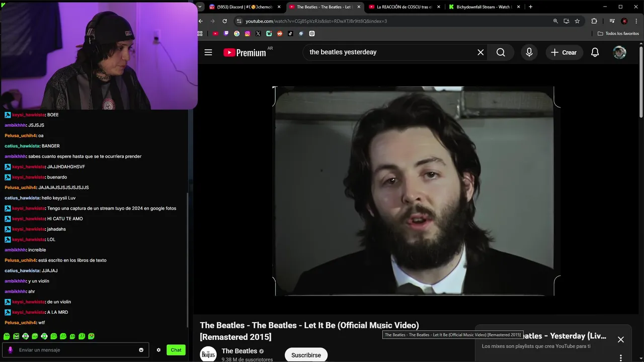The height and width of the screenshot is (362, 644).
Task: Open the YouTube hamburger guide menu
Action: pyautogui.click(x=208, y=52)
